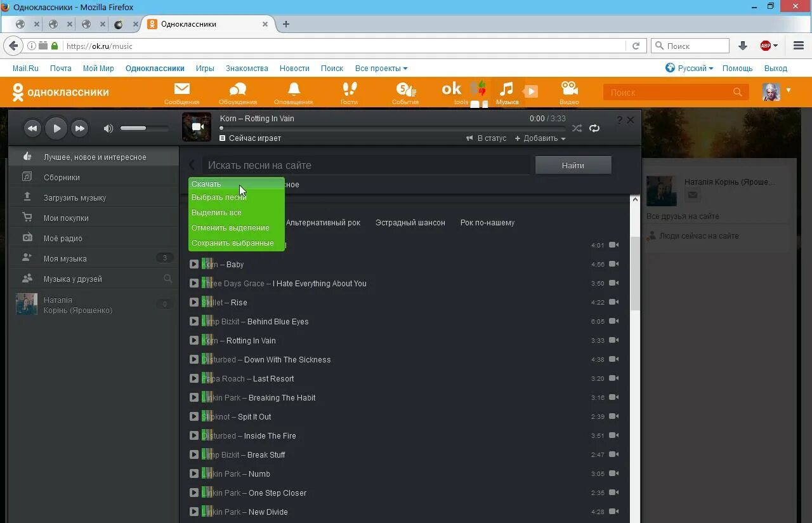Screen dimensions: 812x523
Task: Play Linkin Park – Numb
Action: [194, 473]
